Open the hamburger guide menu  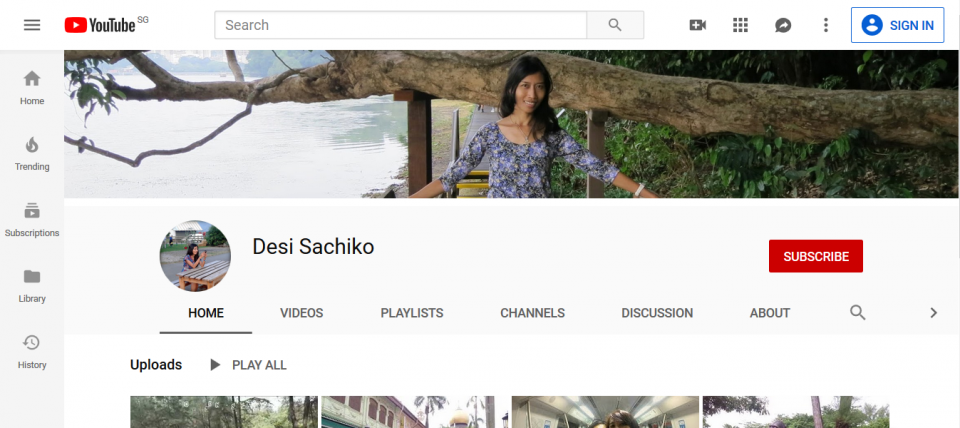(32, 25)
